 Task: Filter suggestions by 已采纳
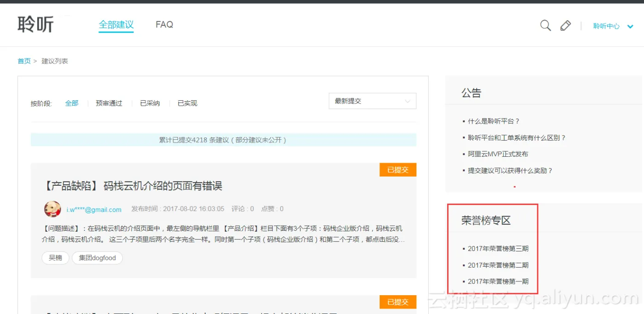click(150, 103)
